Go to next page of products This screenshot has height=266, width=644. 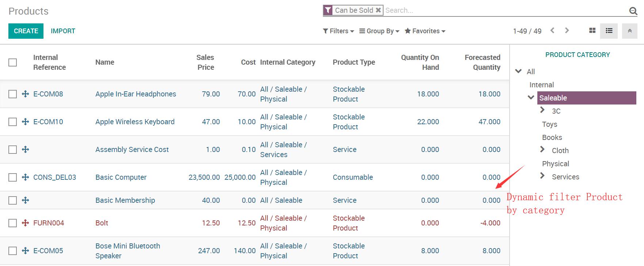coord(567,31)
